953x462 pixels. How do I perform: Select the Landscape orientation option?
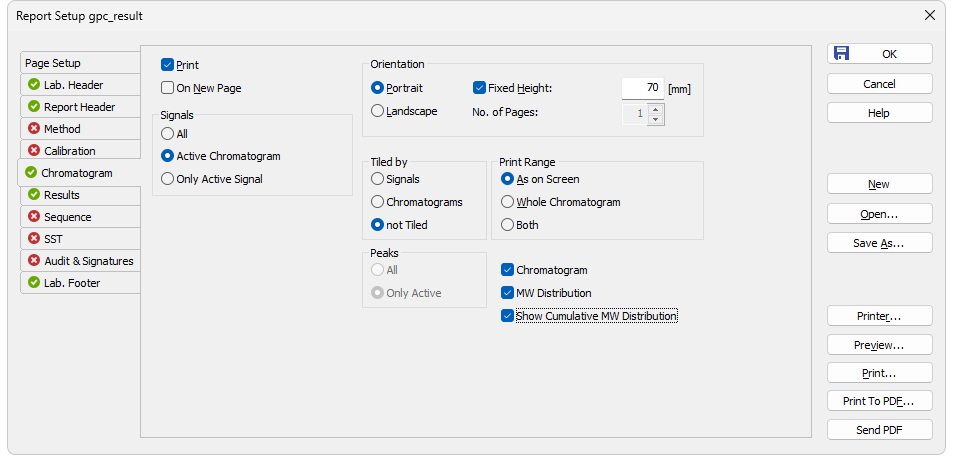tap(377, 111)
